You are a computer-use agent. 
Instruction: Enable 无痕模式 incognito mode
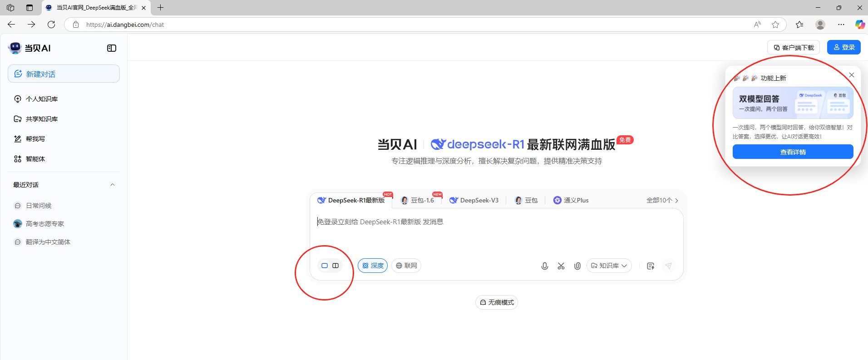(x=497, y=302)
